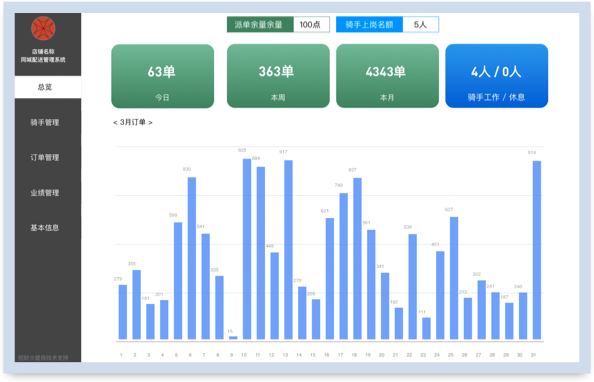
Task: Click the day 13 bar labeled 917
Action: [x=288, y=250]
